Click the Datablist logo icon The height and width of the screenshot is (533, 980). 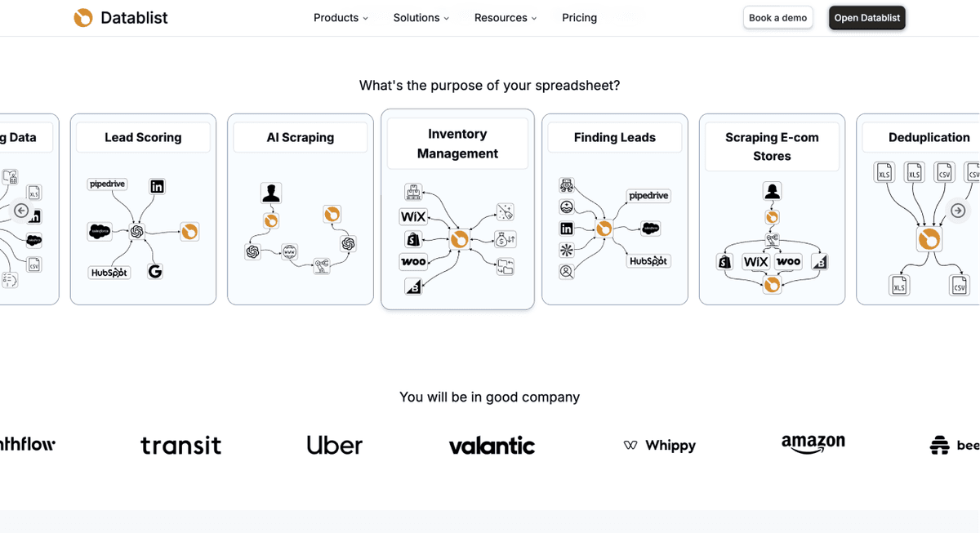coord(83,18)
